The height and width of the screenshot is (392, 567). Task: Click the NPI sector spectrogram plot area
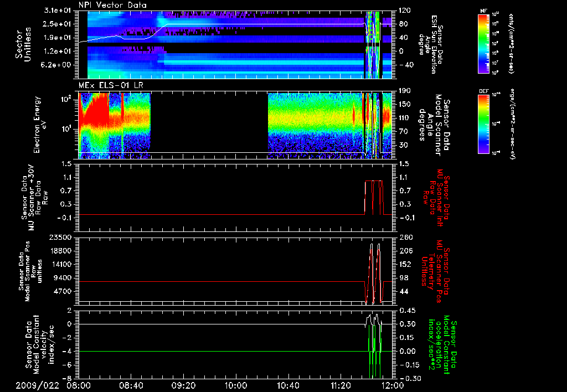point(235,44)
